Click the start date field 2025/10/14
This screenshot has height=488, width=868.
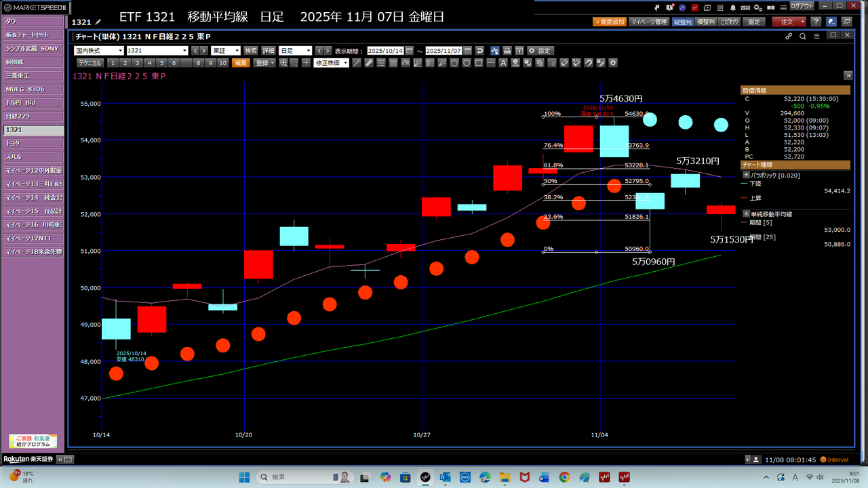384,51
